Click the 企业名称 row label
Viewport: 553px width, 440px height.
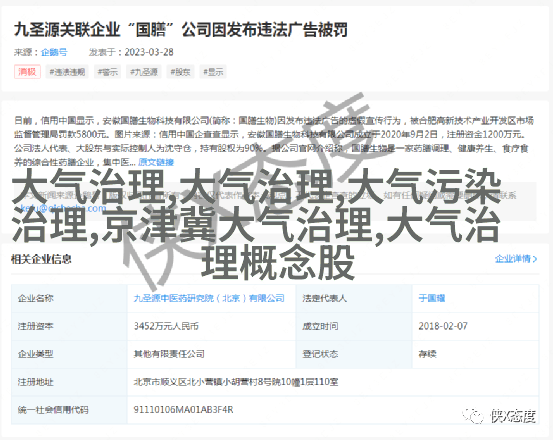pos(36,298)
